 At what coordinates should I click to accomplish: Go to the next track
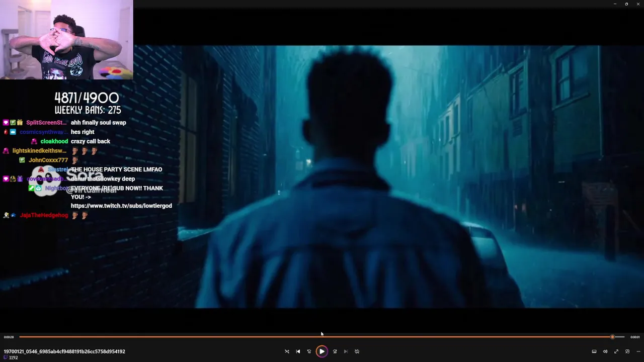346,351
